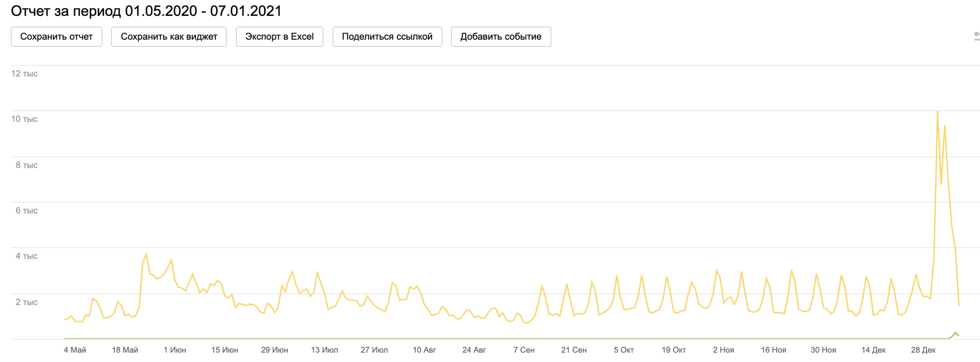Open Поделиться ссылкой sharing option
Viewport: 980px width, 362px height.
click(387, 37)
